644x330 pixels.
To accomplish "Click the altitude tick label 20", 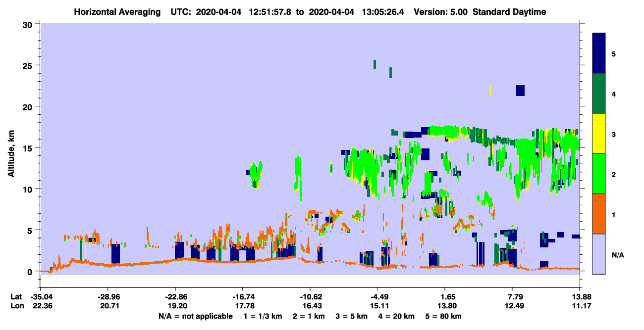I will [29, 106].
